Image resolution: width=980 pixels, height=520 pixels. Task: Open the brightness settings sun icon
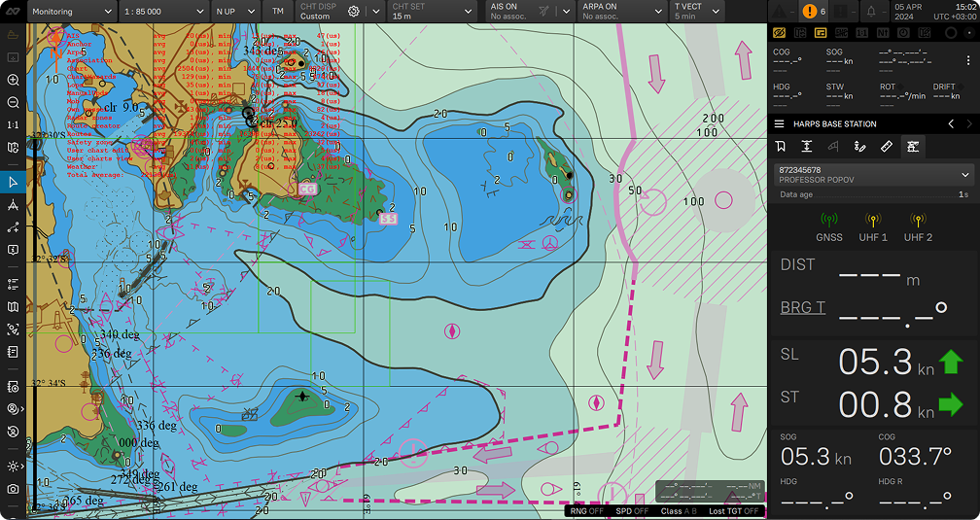click(x=13, y=467)
